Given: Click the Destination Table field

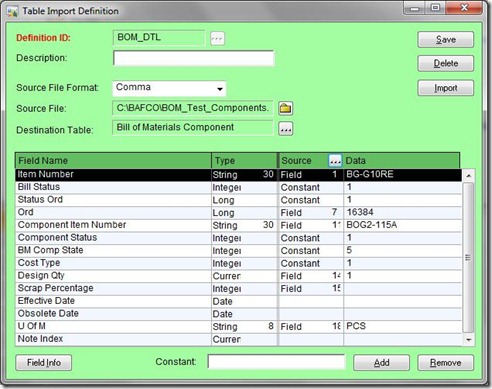Looking at the screenshot, I should [193, 128].
